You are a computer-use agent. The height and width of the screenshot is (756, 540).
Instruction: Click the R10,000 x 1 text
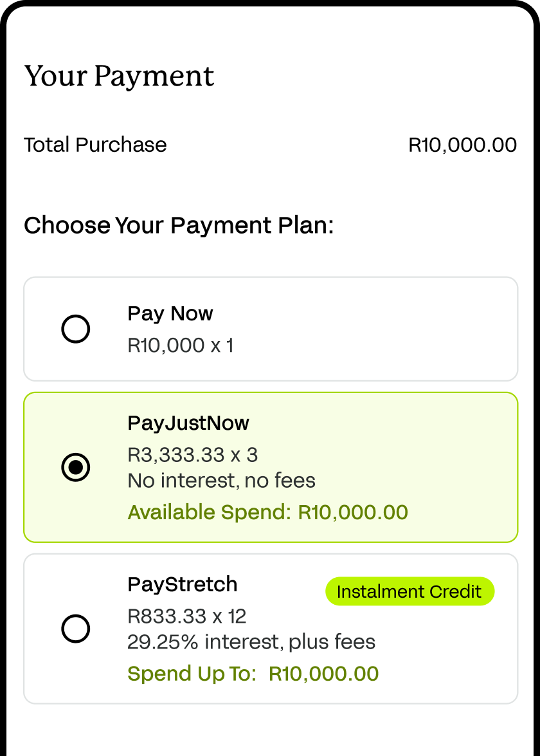(x=181, y=346)
